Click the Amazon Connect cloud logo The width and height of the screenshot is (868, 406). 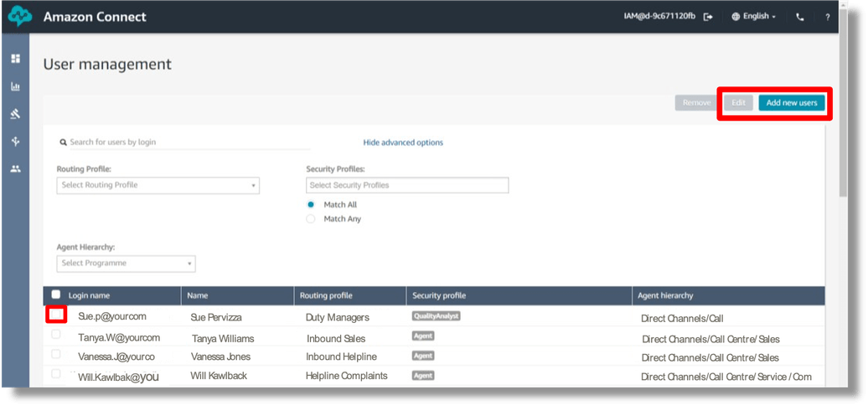[x=21, y=17]
